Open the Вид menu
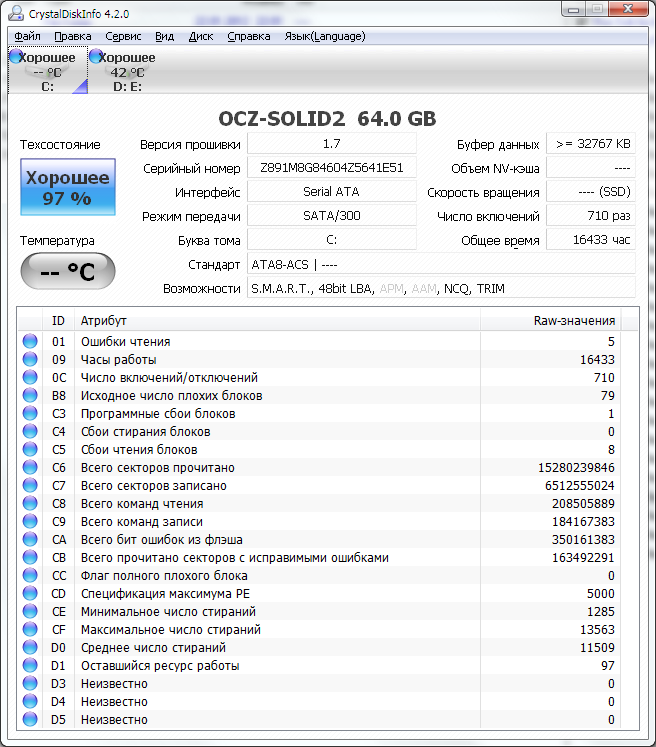The image size is (656, 747). 164,36
